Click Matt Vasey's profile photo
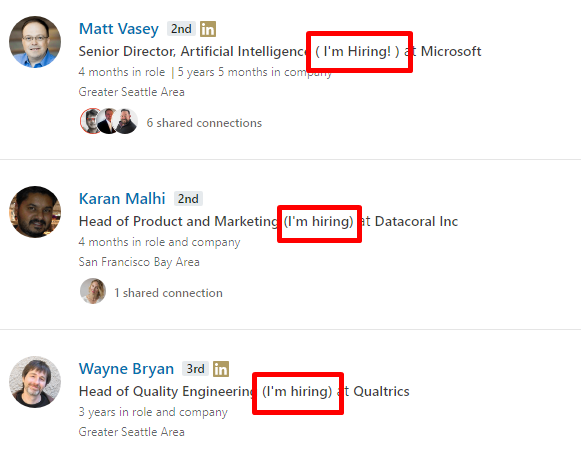The height and width of the screenshot is (462, 581). point(35,42)
